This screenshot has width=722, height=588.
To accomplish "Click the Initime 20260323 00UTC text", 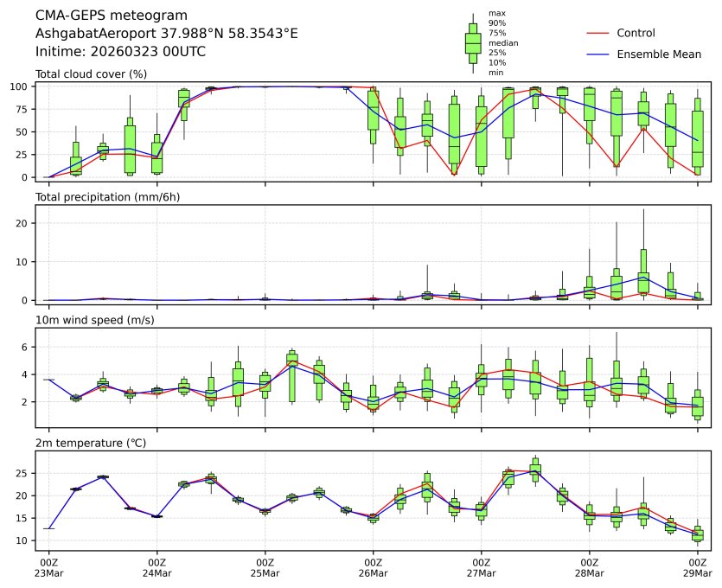I will tap(120, 51).
